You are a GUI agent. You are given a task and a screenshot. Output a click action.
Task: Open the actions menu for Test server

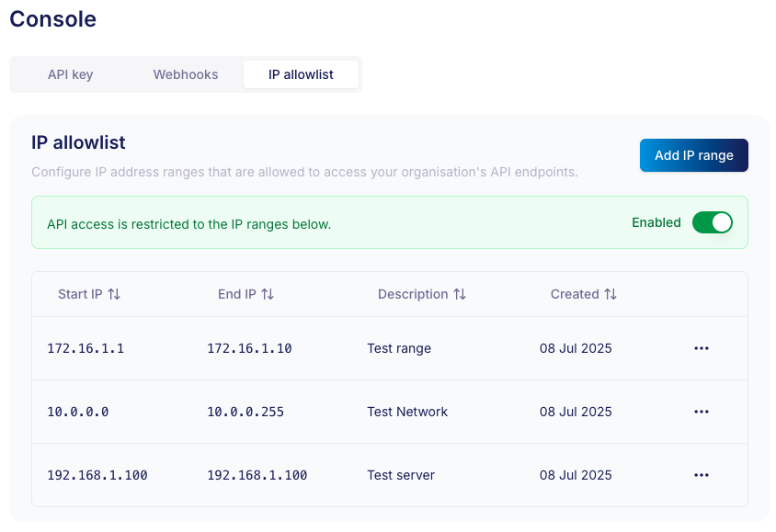[702, 475]
